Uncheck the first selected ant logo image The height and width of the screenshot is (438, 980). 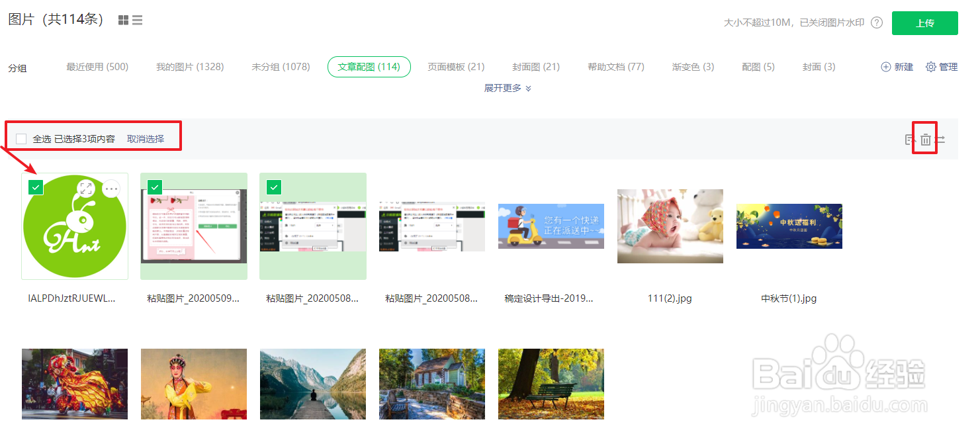coord(36,187)
